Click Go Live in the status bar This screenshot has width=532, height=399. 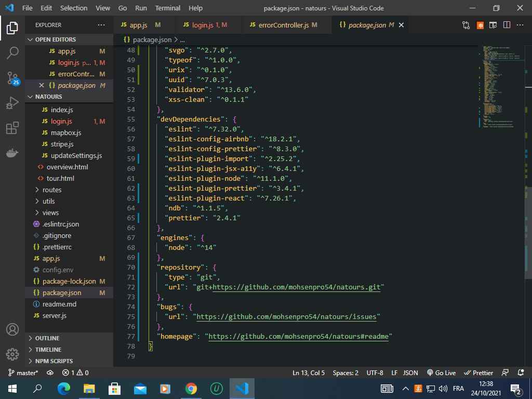pyautogui.click(x=441, y=373)
